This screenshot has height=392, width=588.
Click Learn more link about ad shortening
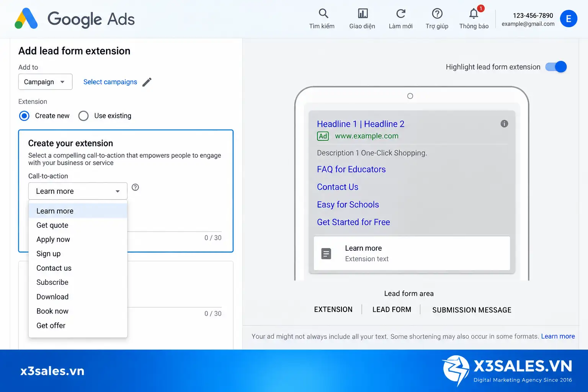(x=558, y=336)
